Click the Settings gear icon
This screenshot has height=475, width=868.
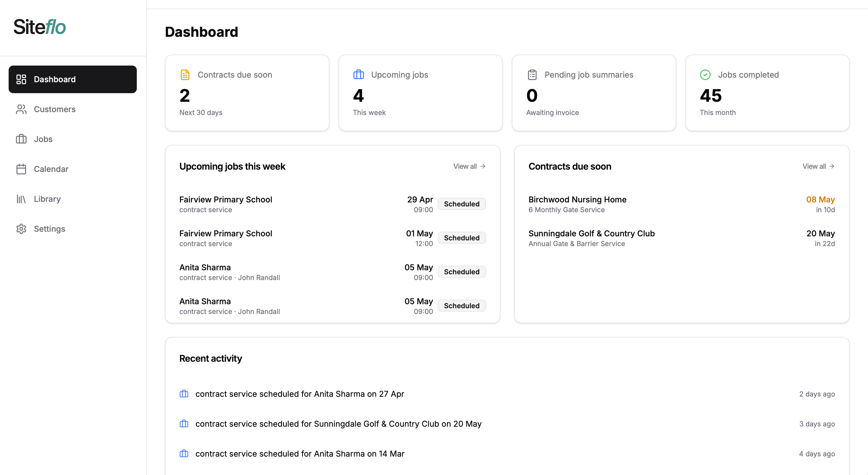point(21,229)
